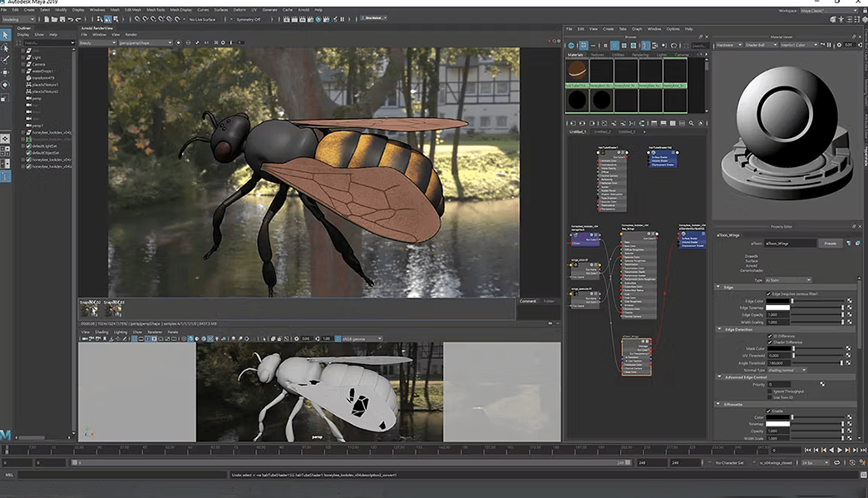
Task: Collapse the Advanced Edge Control section
Action: pyautogui.click(x=719, y=377)
